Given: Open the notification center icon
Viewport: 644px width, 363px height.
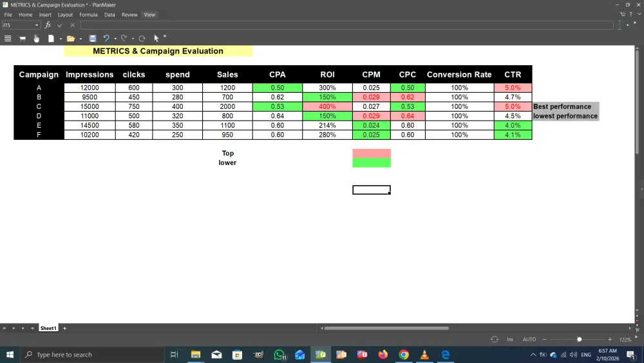Looking at the screenshot, I should tap(631, 355).
